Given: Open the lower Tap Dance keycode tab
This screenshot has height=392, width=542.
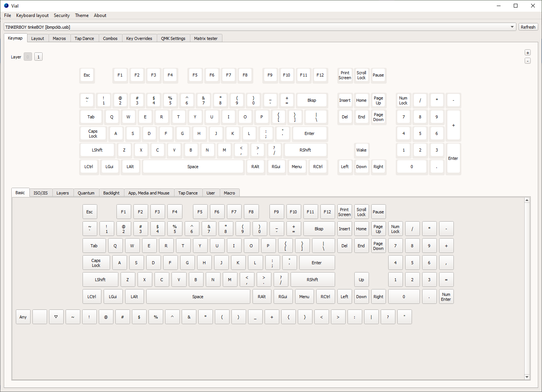Looking at the screenshot, I should (x=188, y=193).
